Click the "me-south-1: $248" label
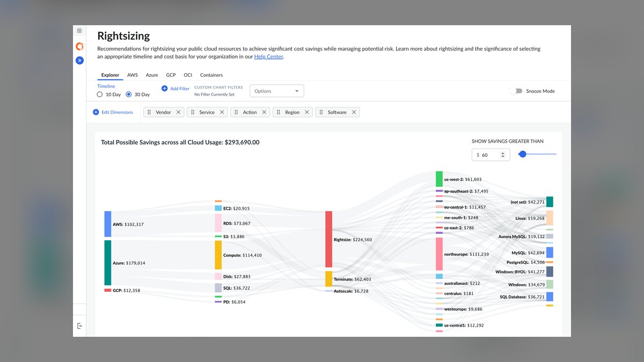This screenshot has width=644, height=362. point(461,218)
